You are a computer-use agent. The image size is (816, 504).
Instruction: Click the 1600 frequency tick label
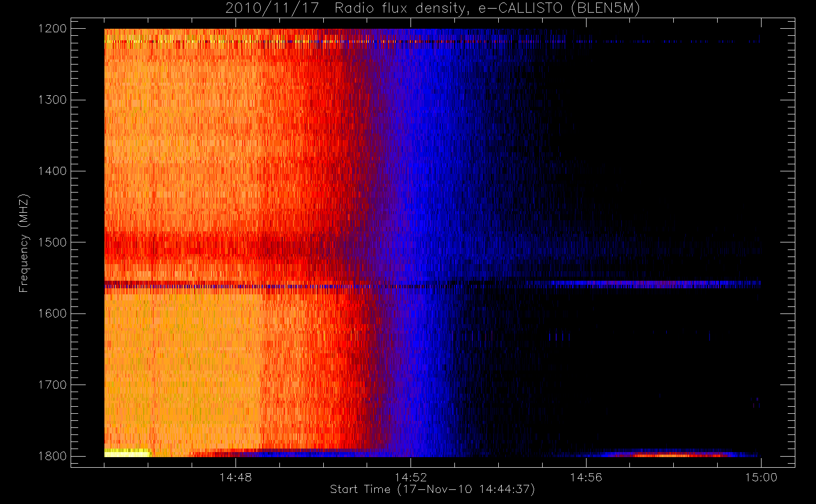[x=52, y=313]
